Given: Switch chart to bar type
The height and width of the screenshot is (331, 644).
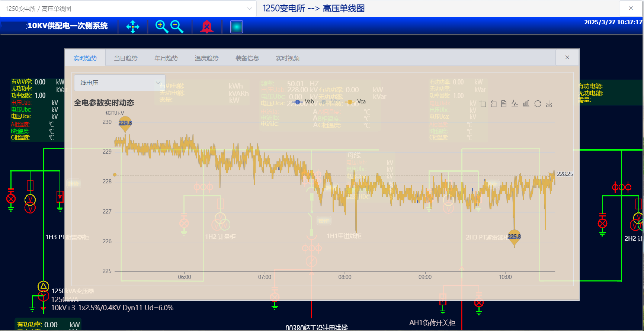Looking at the screenshot, I should (x=526, y=104).
